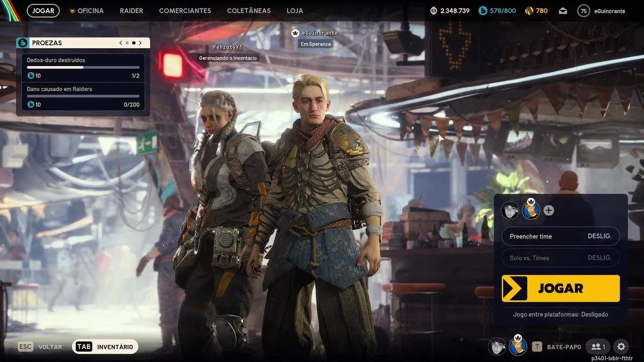This screenshot has height=362, width=644.
Task: Click the gold token icon beside 780
Action: point(529,11)
